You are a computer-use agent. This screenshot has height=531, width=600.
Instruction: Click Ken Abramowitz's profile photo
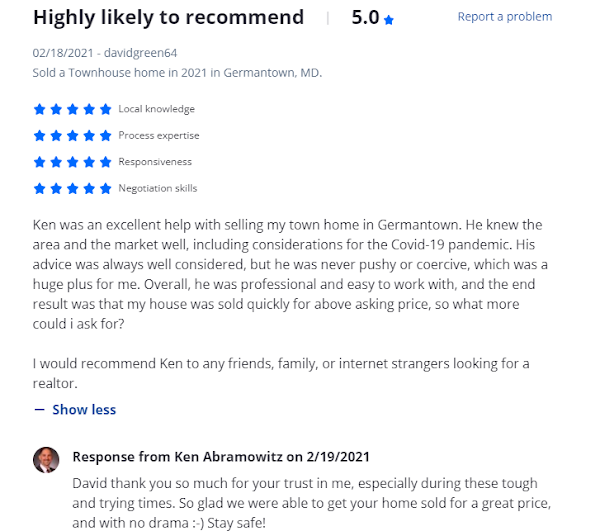click(46, 460)
